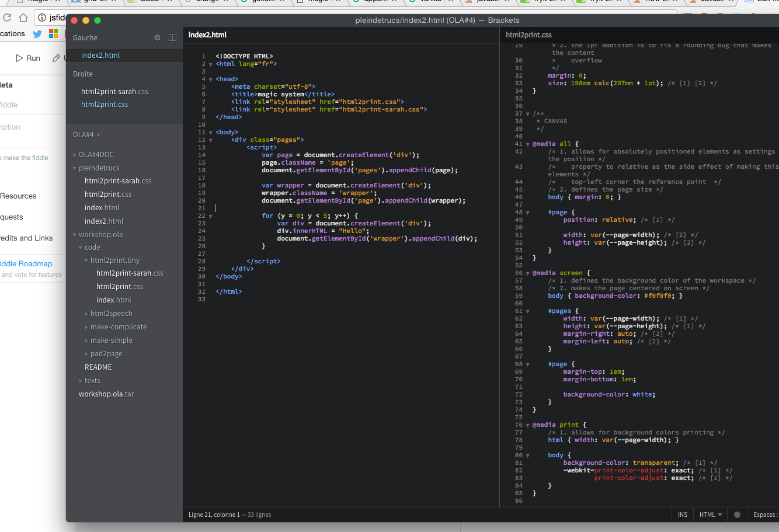
Task: Click the index2.html left pane header
Action: coord(207,35)
